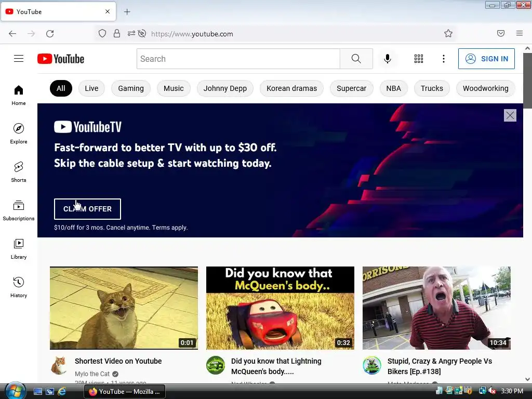
Task: Click the CLAIM OFFER button
Action: (x=87, y=209)
